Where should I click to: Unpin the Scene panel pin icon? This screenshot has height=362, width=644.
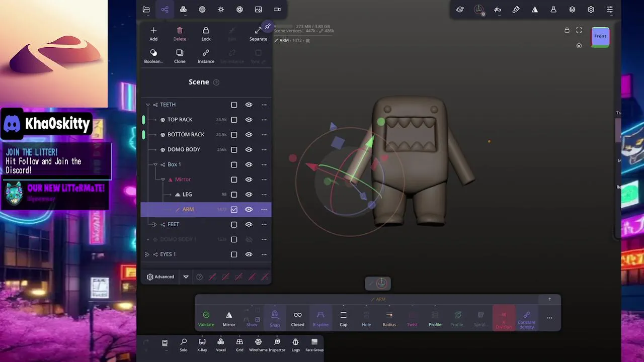(268, 26)
